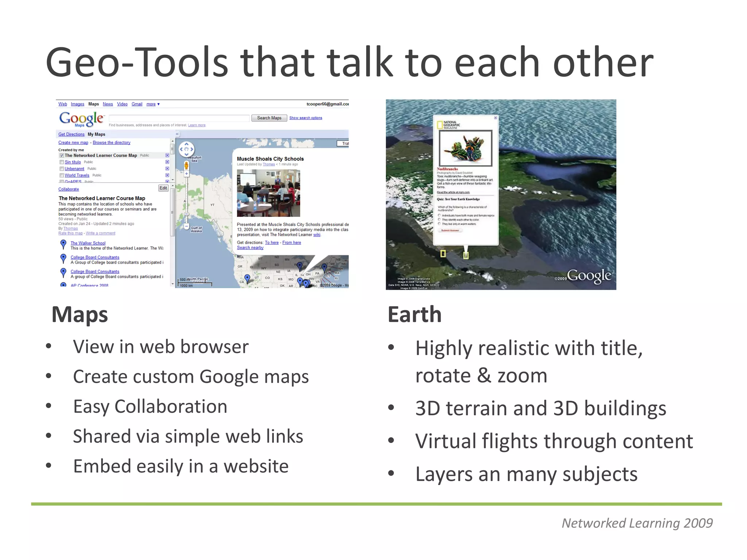The width and height of the screenshot is (747, 560).
Task: Delete the Sin título map with X icon
Action: click(x=167, y=162)
